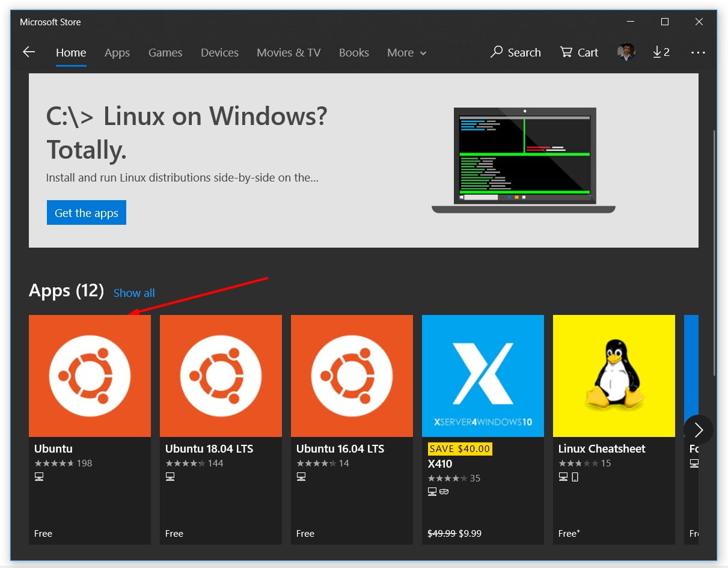Switch to the Apps tab
The height and width of the screenshot is (568, 728).
click(x=117, y=53)
